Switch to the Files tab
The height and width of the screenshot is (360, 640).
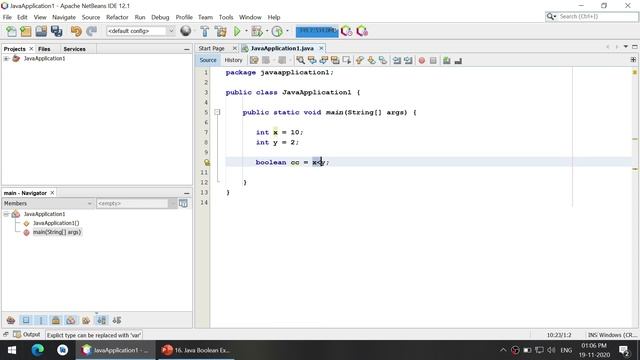click(x=44, y=49)
